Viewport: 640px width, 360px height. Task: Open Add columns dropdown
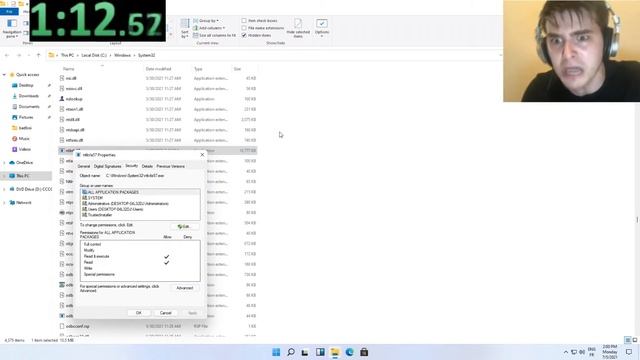pyautogui.click(x=209, y=28)
